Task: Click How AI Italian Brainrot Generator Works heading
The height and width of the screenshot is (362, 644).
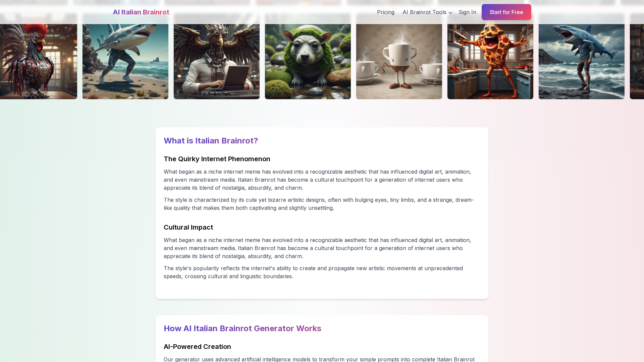Action: tap(243, 328)
